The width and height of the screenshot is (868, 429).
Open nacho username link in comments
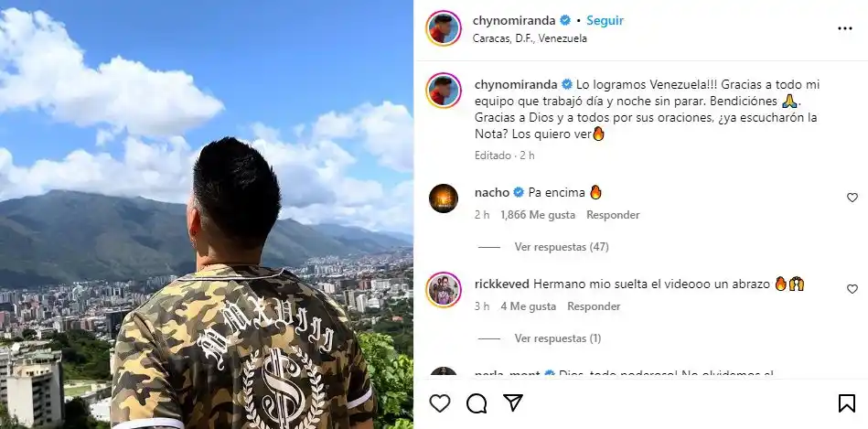pyautogui.click(x=491, y=193)
